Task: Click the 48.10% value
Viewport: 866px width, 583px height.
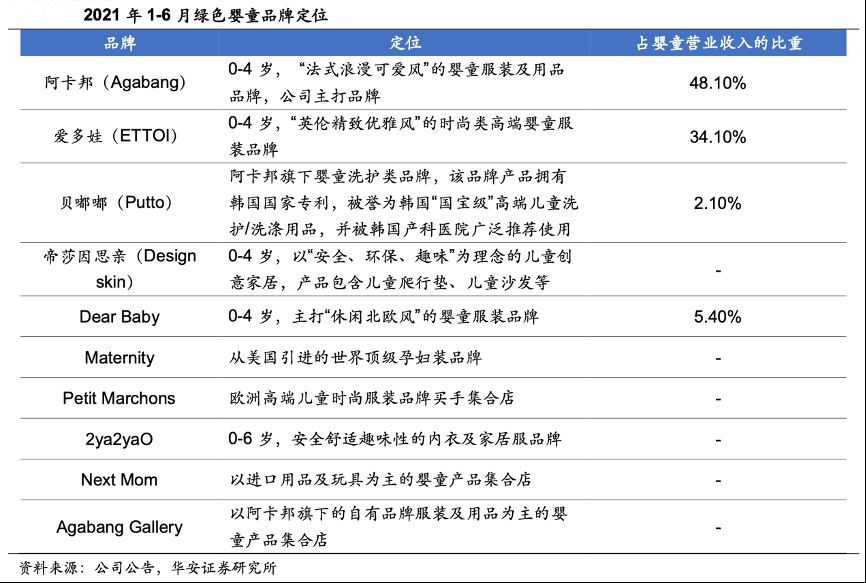Action: tap(718, 83)
